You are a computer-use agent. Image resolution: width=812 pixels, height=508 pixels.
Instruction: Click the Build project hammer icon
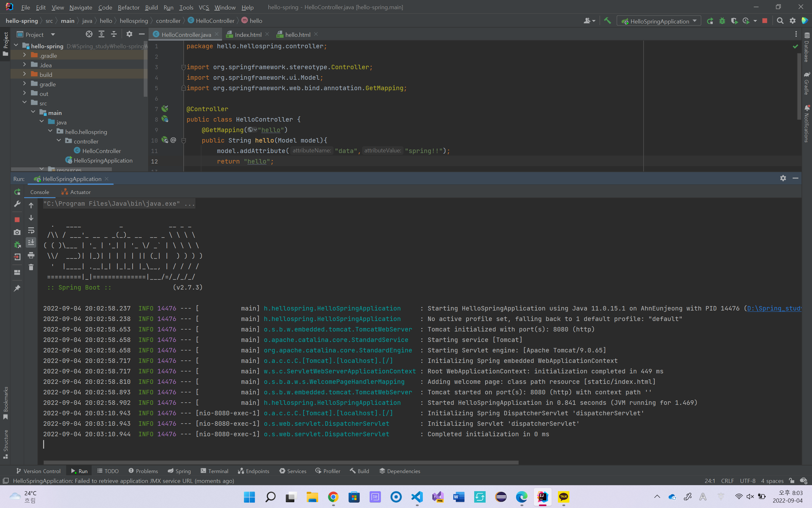click(x=607, y=21)
